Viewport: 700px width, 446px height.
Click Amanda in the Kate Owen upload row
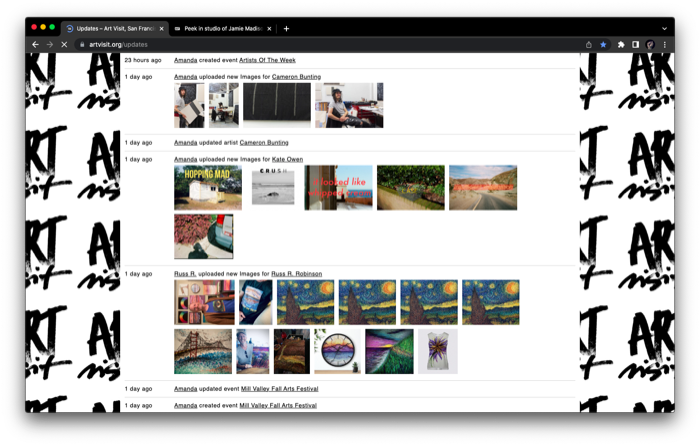(x=185, y=159)
